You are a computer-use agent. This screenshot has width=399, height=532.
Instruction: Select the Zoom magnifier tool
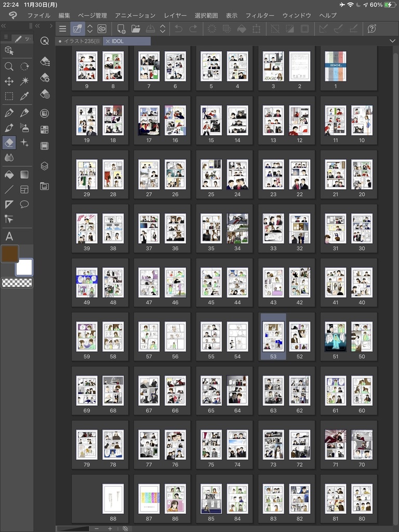coord(9,66)
